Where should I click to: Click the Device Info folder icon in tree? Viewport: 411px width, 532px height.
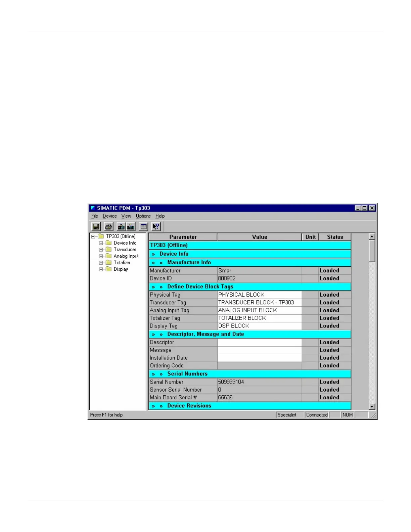pyautogui.click(x=108, y=243)
